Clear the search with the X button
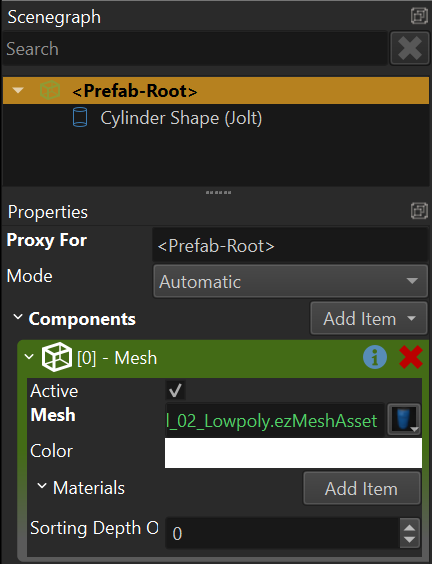Viewport: 432px width, 564px height. click(x=410, y=48)
